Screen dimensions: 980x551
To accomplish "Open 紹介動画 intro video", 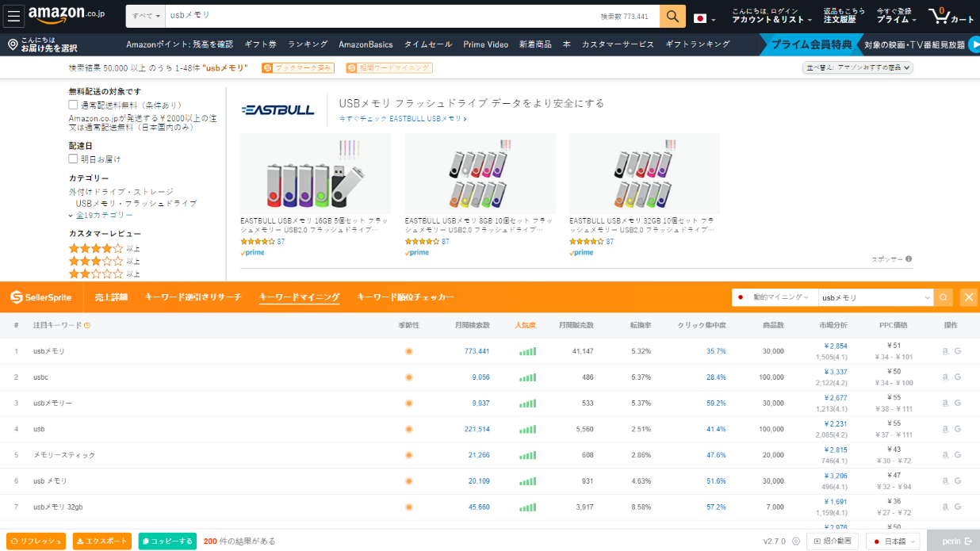I will [x=833, y=541].
